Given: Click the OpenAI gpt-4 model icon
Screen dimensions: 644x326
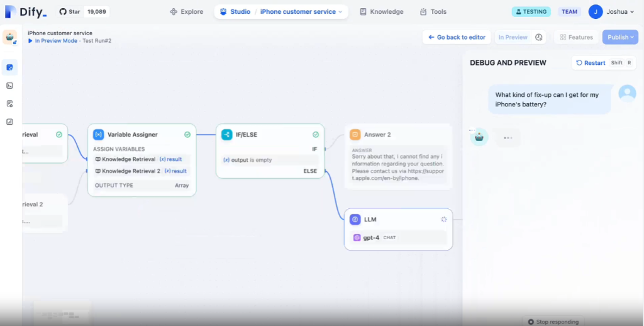Looking at the screenshot, I should [357, 238].
